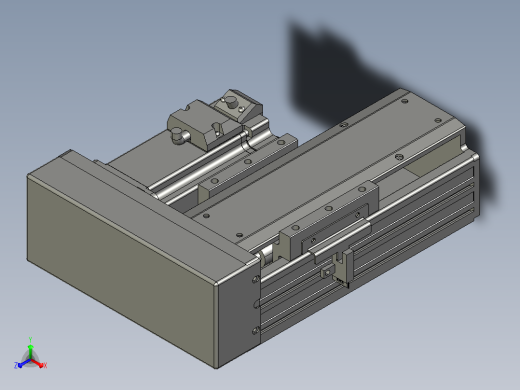Select the red X axis arrow

[x=38, y=363]
